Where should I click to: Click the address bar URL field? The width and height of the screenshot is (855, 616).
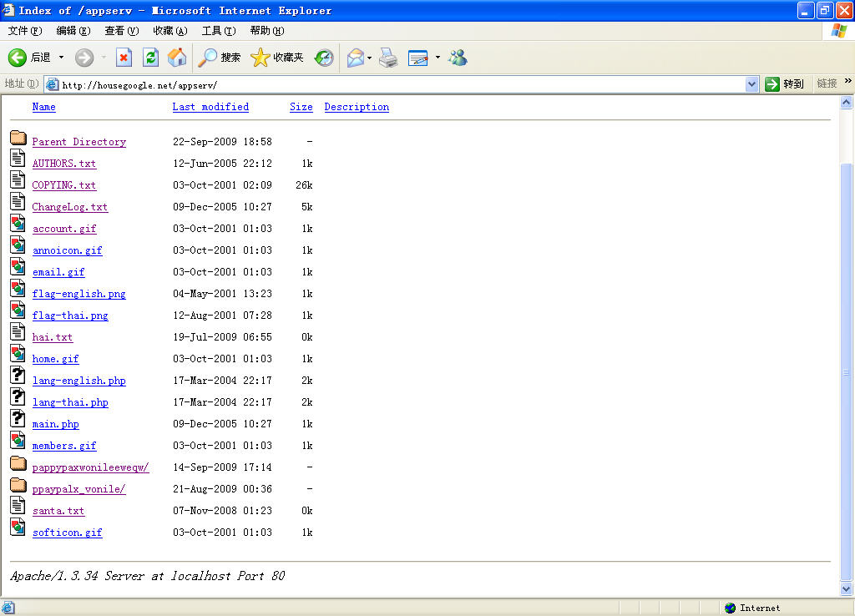(x=401, y=84)
